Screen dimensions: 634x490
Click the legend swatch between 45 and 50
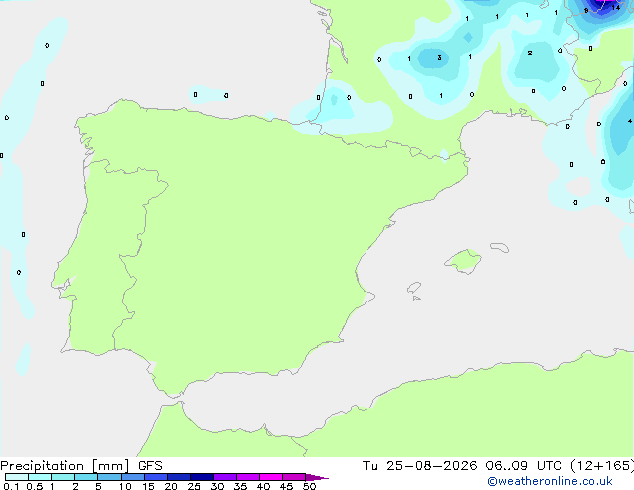294,477
